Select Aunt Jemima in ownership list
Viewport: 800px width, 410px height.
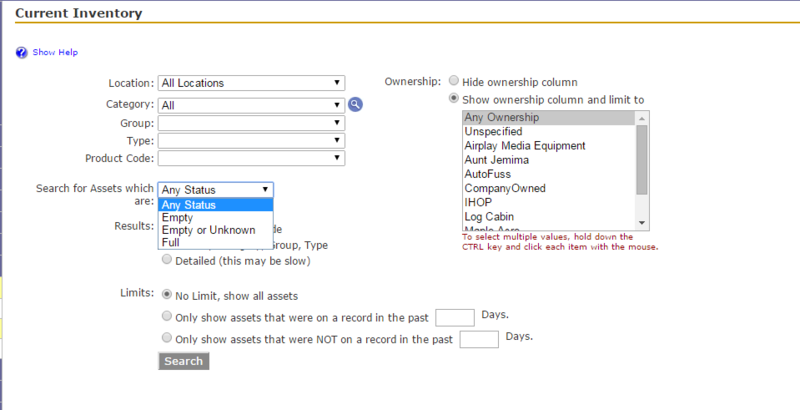549,160
